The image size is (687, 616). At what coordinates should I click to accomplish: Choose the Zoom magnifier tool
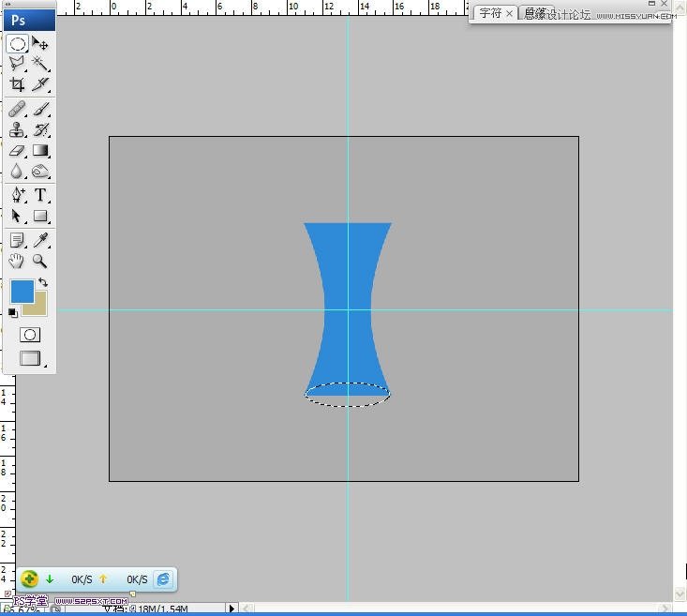tap(40, 262)
